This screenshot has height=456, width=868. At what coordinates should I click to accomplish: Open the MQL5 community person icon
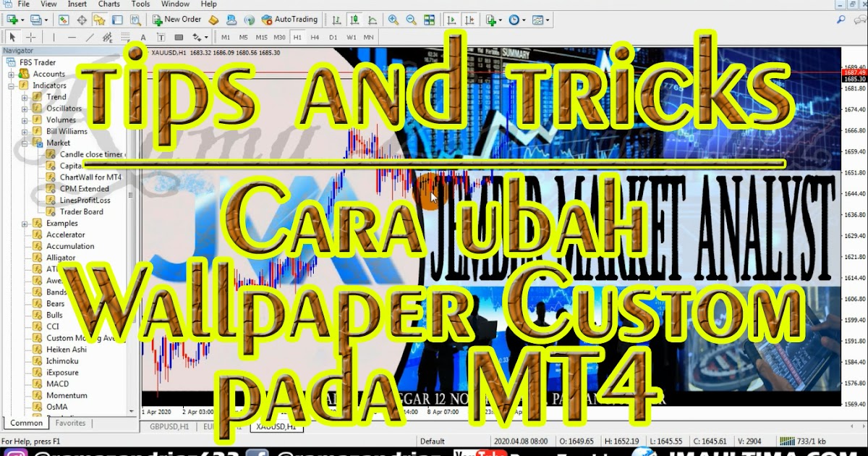click(x=231, y=20)
